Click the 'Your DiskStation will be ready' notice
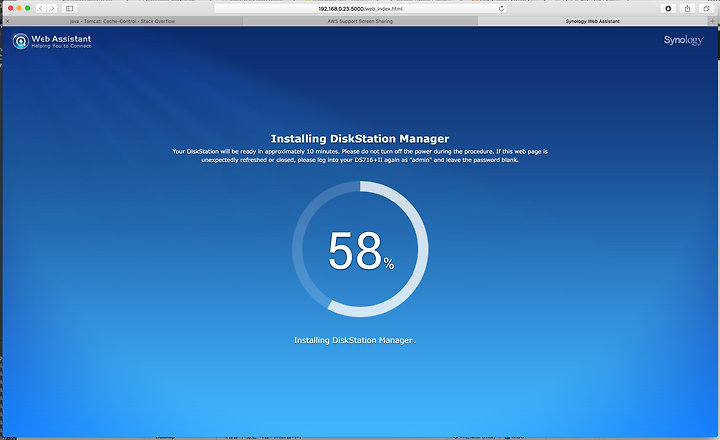This screenshot has width=720, height=440. tap(360, 156)
